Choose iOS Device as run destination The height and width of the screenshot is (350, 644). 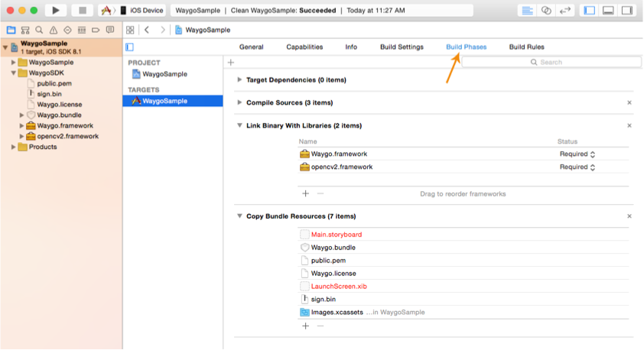142,10
